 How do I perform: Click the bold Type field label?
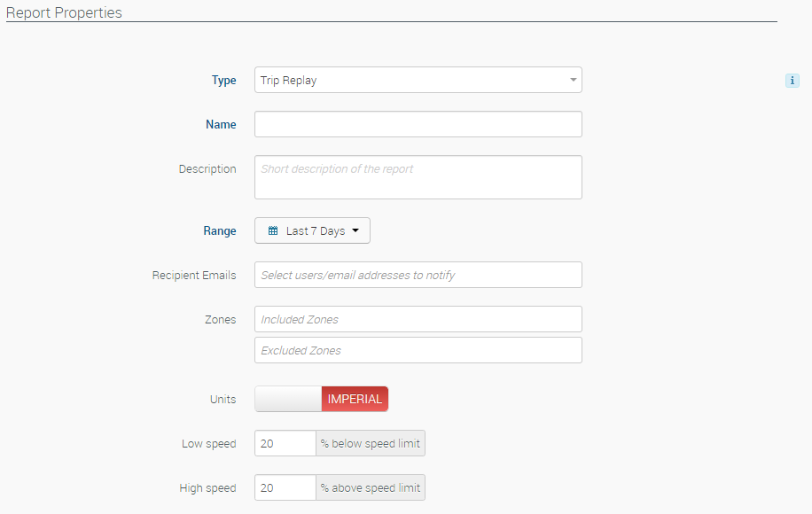point(223,80)
